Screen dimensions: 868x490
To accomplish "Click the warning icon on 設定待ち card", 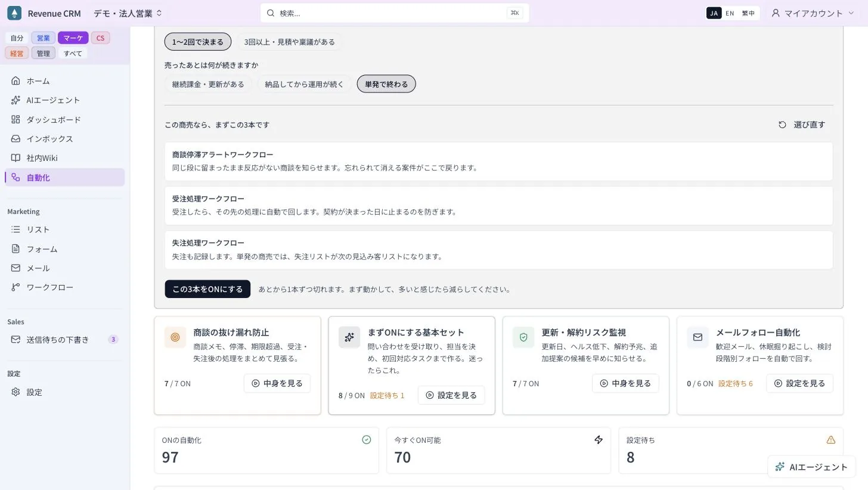I will (831, 439).
